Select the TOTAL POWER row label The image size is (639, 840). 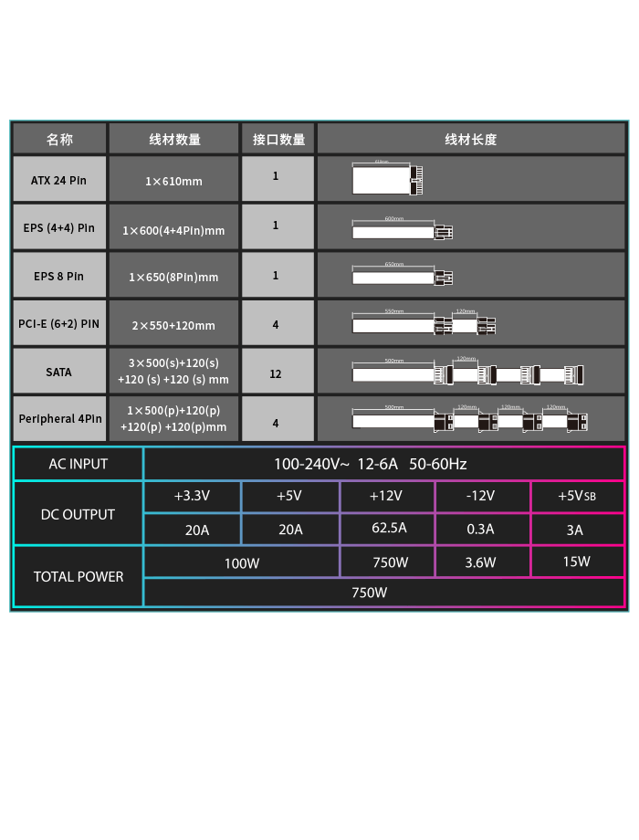pyautogui.click(x=79, y=576)
